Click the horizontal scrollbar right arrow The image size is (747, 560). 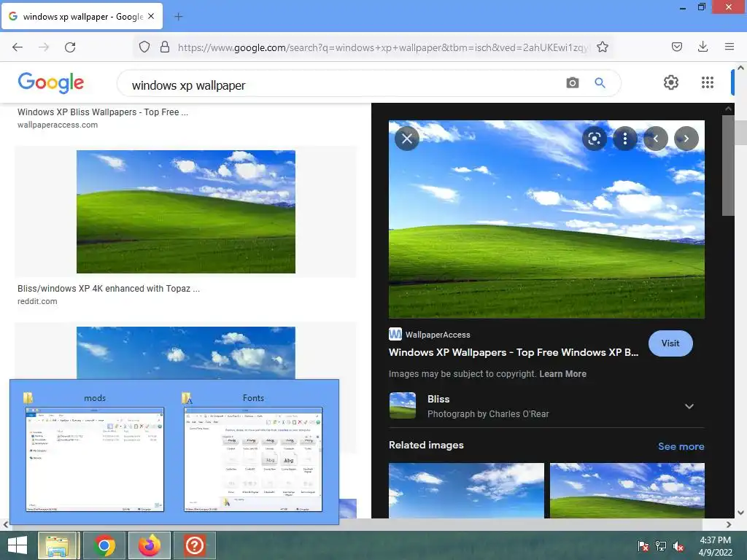pyautogui.click(x=729, y=524)
